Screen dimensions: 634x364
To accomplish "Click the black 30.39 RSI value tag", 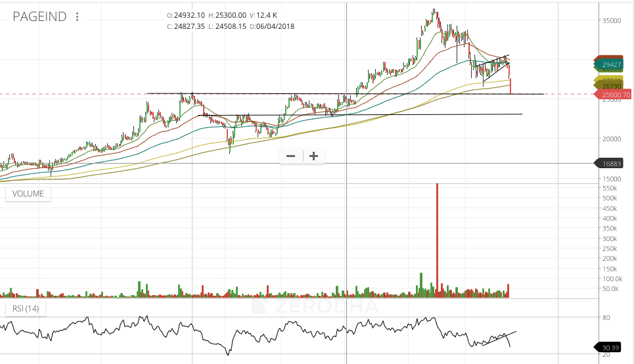I will click(x=611, y=348).
